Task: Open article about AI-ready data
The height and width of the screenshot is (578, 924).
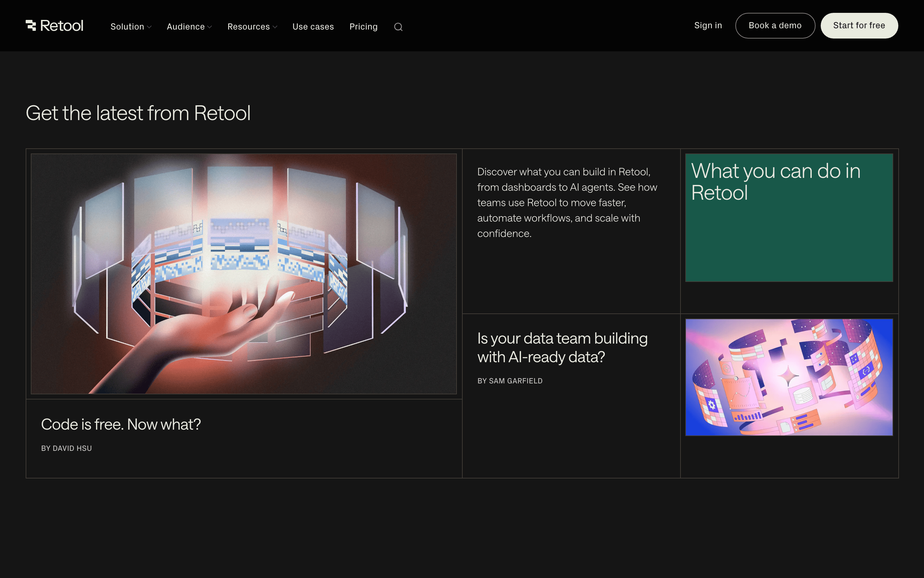Action: [x=562, y=347]
